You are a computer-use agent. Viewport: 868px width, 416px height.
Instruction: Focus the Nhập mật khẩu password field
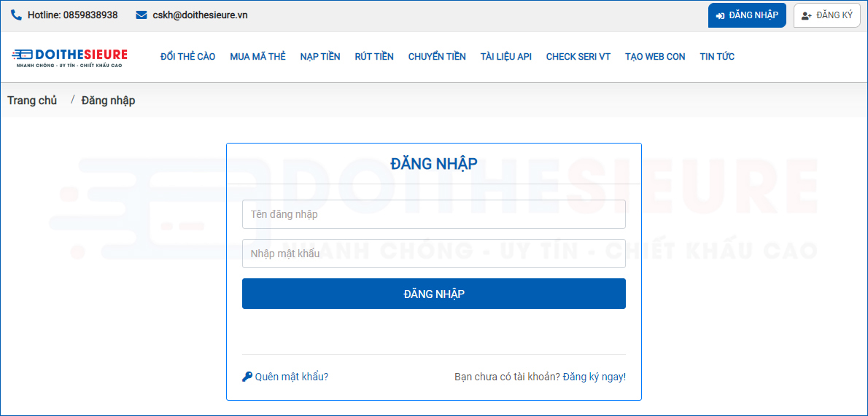(433, 254)
